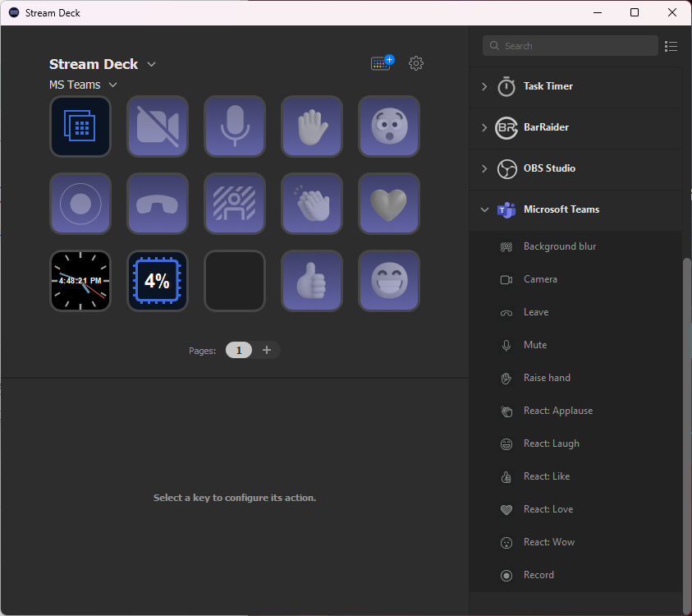Image resolution: width=692 pixels, height=616 pixels.
Task: Maximize the Stream Deck window
Action: click(635, 12)
